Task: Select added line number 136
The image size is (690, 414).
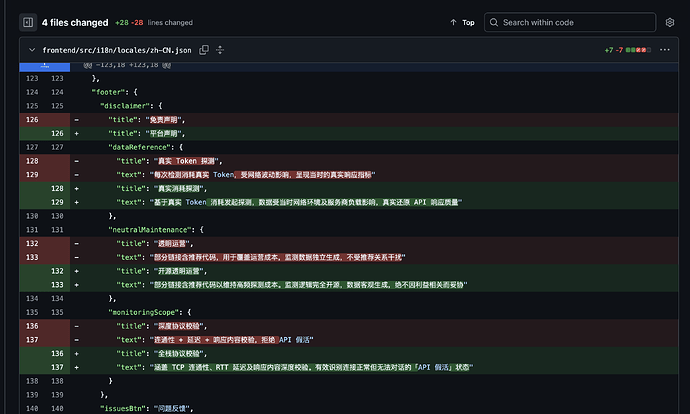Action: [57, 353]
